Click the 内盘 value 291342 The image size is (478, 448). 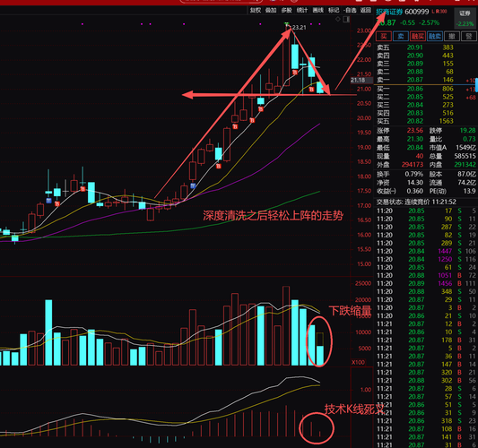465,165
